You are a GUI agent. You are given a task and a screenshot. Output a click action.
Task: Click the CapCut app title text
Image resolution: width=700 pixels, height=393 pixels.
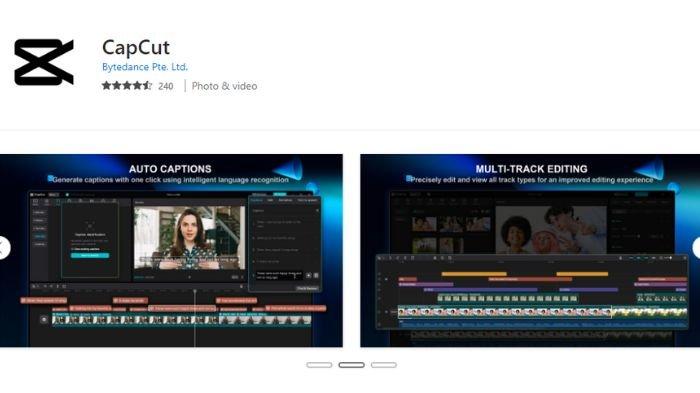click(136, 47)
